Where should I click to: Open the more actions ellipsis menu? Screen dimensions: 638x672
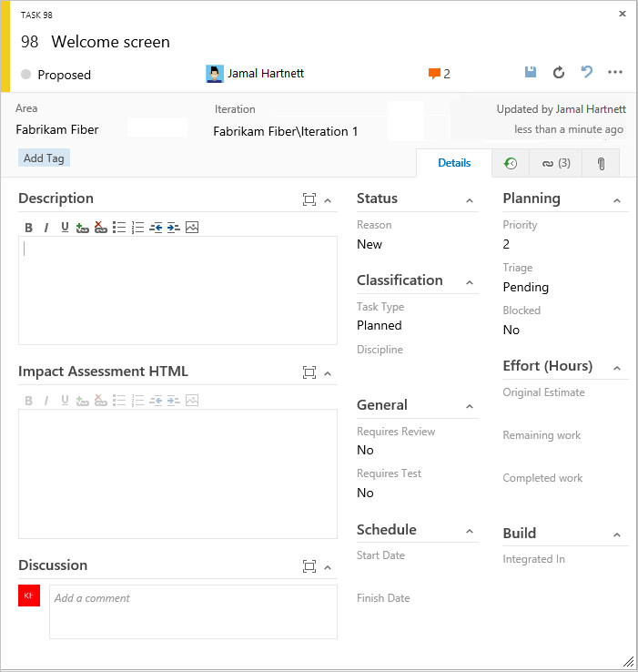point(615,72)
